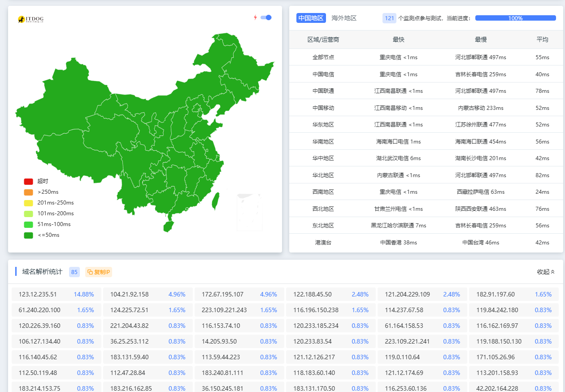
Task: Select the 西北地区 row label
Action: tap(323, 209)
